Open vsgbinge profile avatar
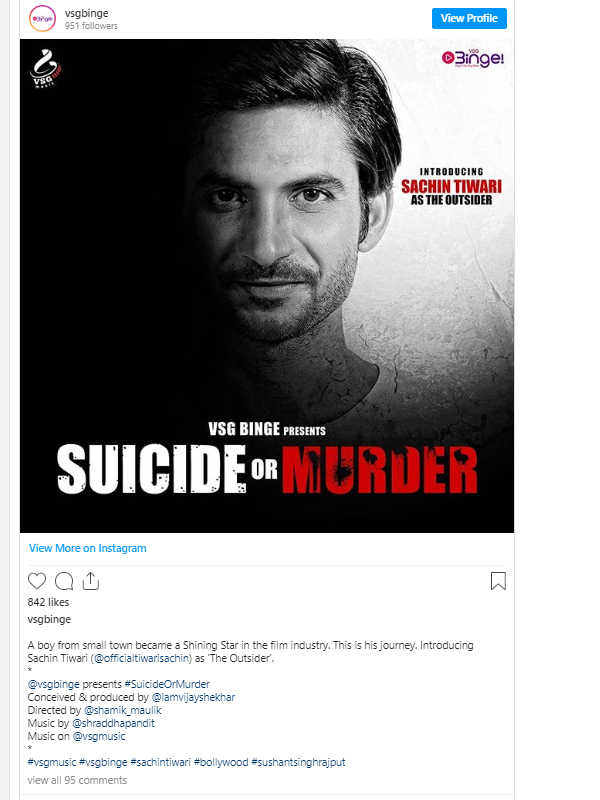 point(42,18)
